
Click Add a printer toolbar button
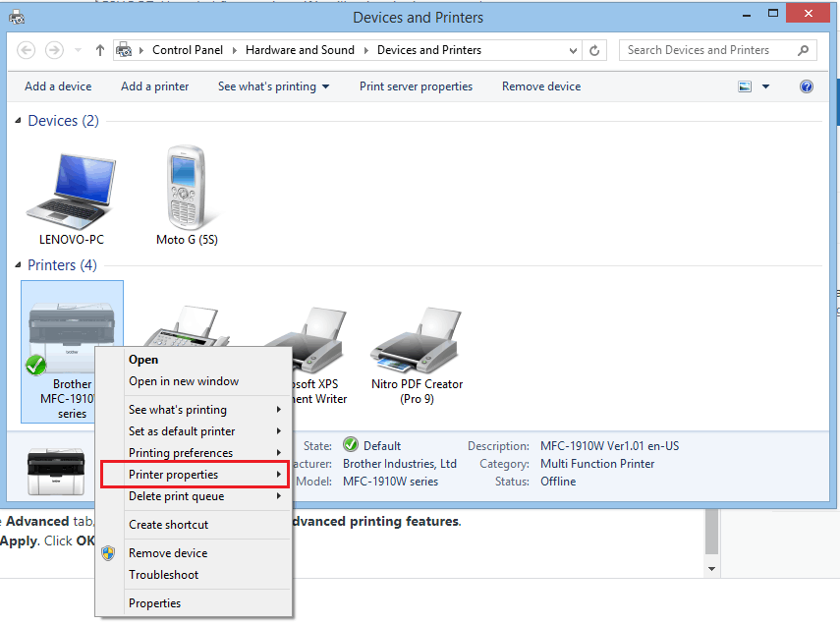tap(155, 86)
